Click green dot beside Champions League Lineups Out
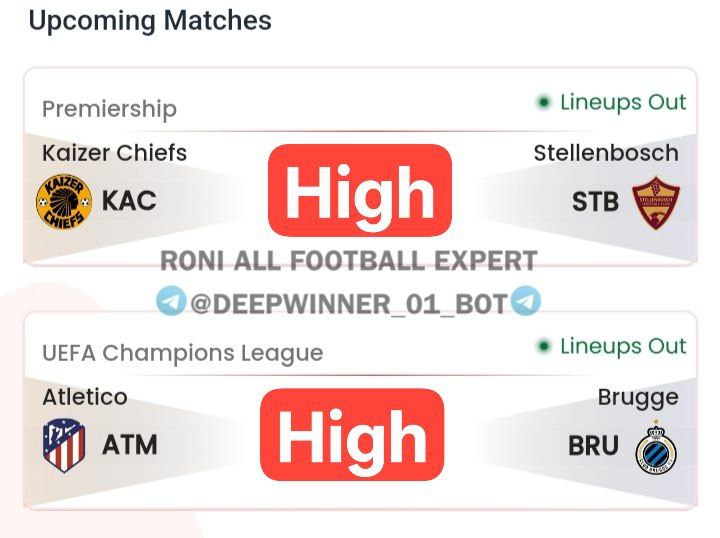 click(x=544, y=347)
